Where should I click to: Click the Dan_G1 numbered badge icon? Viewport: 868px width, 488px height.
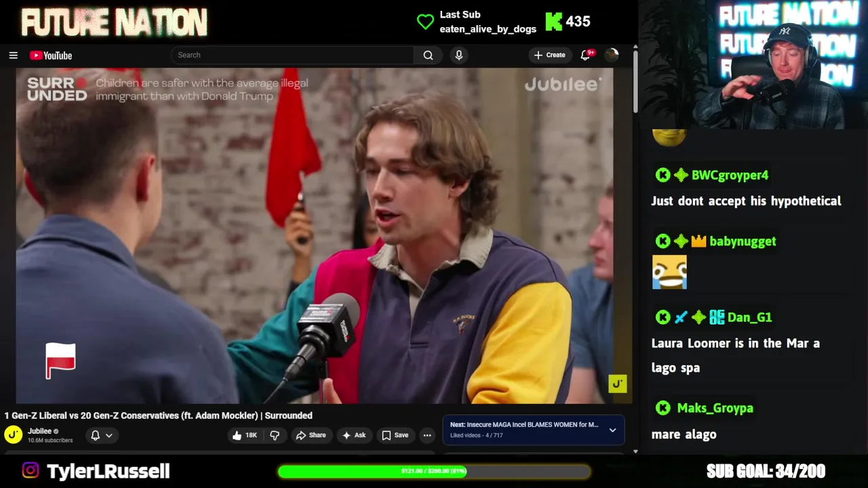pos(717,317)
